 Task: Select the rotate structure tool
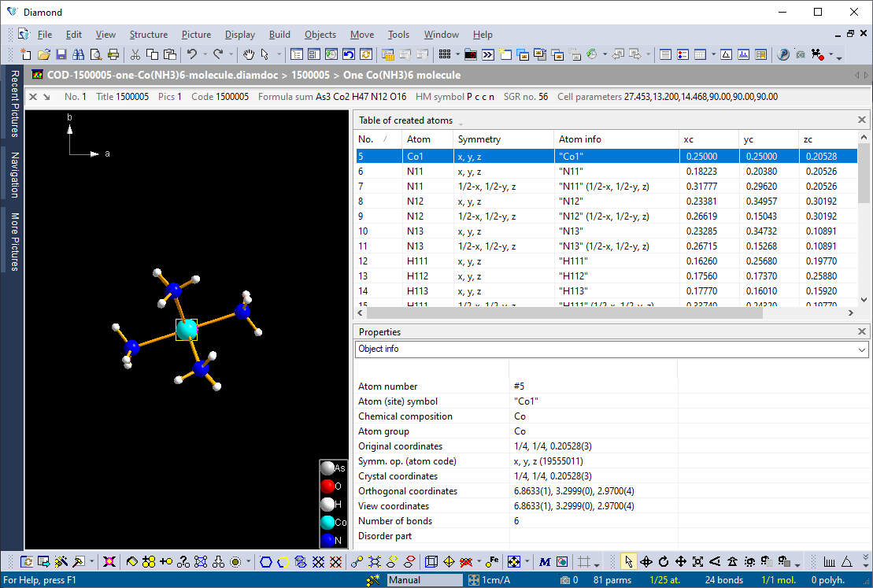click(663, 561)
